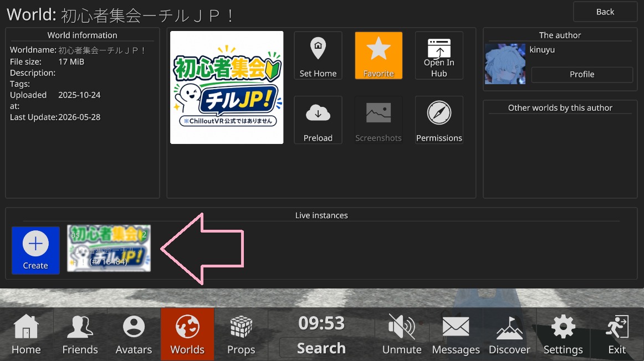The image size is (644, 361).
Task: Click the Tags label
Action: [20, 84]
